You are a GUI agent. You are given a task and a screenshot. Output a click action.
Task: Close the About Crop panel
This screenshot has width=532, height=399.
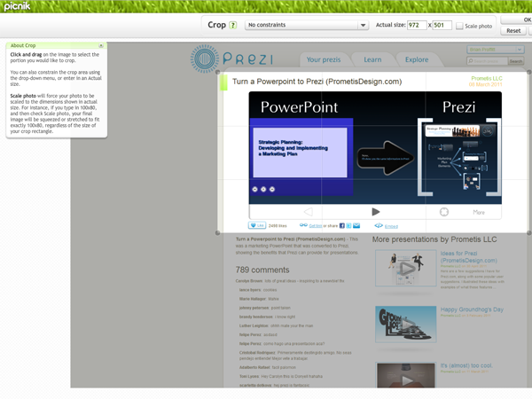[101, 45]
